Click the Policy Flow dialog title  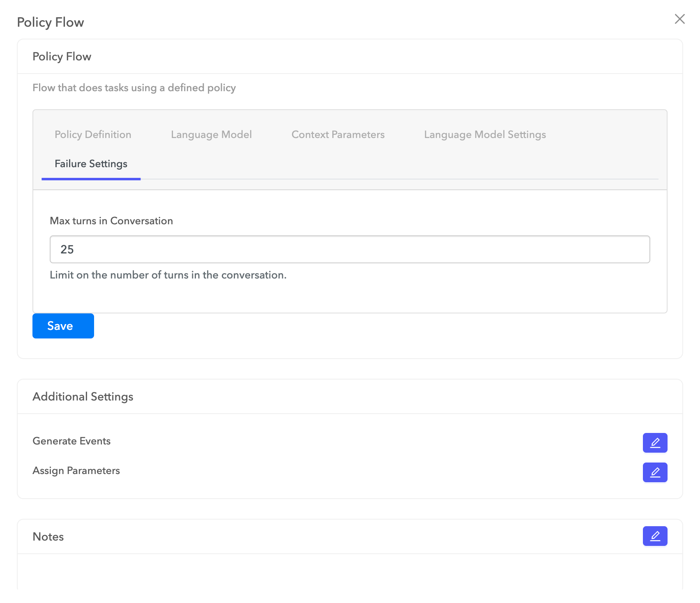pyautogui.click(x=51, y=22)
